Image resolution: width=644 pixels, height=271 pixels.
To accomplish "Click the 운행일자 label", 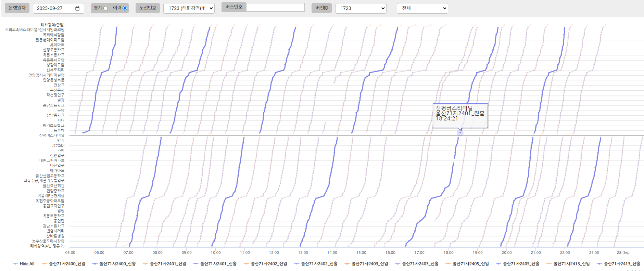I will (17, 8).
